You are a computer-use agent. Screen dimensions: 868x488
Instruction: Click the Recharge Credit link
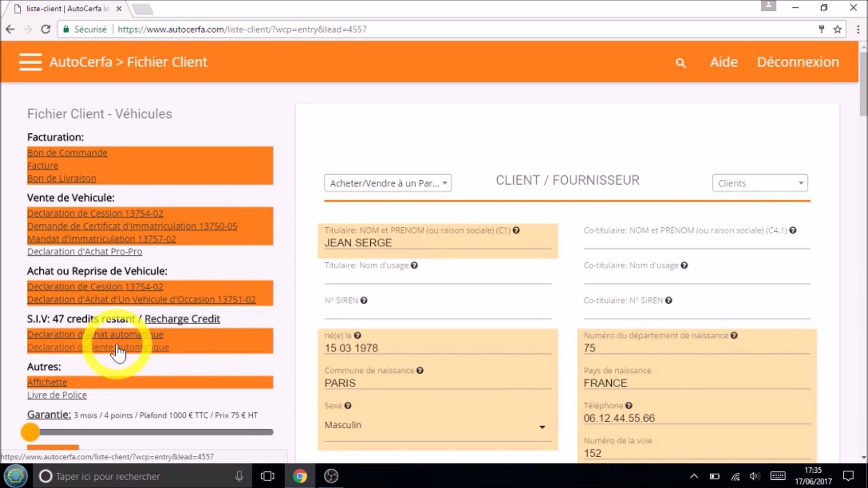(182, 319)
